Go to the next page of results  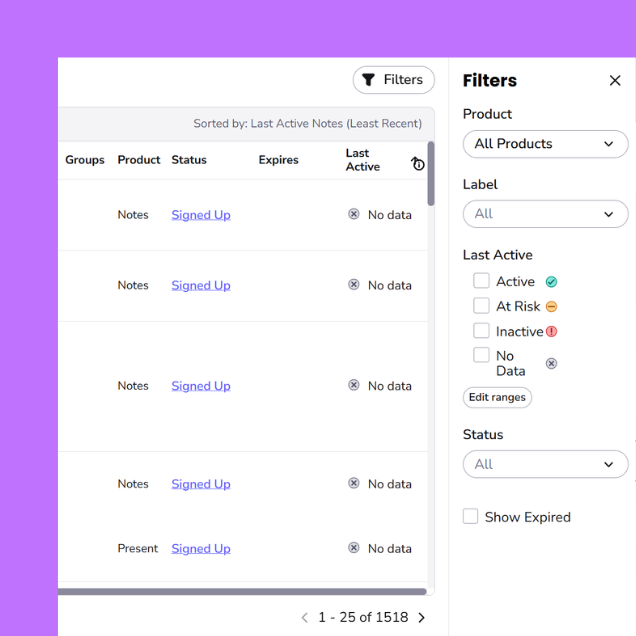coord(422,617)
